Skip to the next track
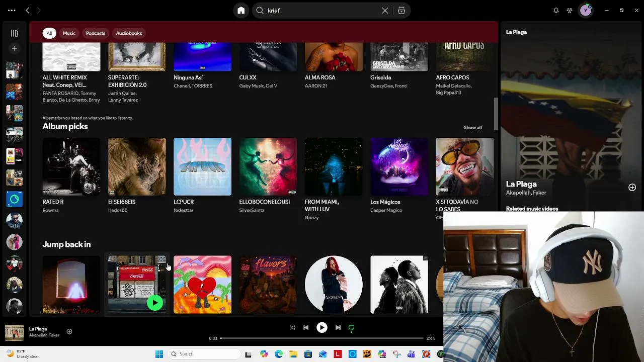 (x=338, y=327)
